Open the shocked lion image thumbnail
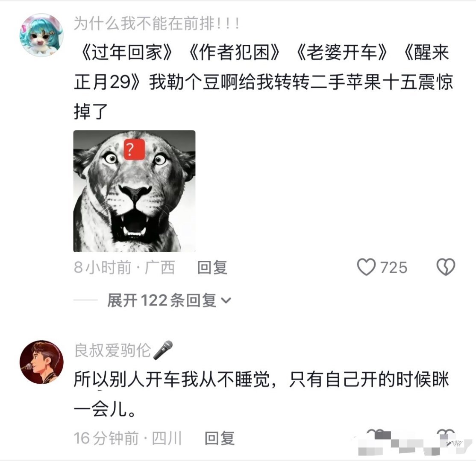The width and height of the screenshot is (476, 461). (x=135, y=191)
